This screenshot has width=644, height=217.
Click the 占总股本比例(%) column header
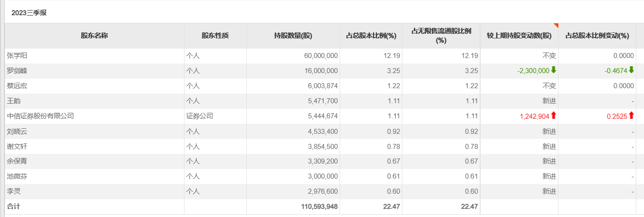click(371, 36)
